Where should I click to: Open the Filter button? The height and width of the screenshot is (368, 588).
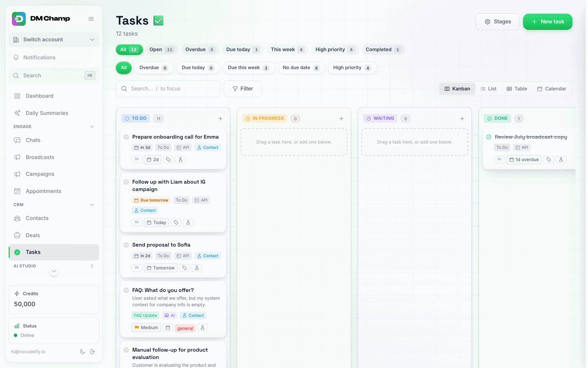243,89
